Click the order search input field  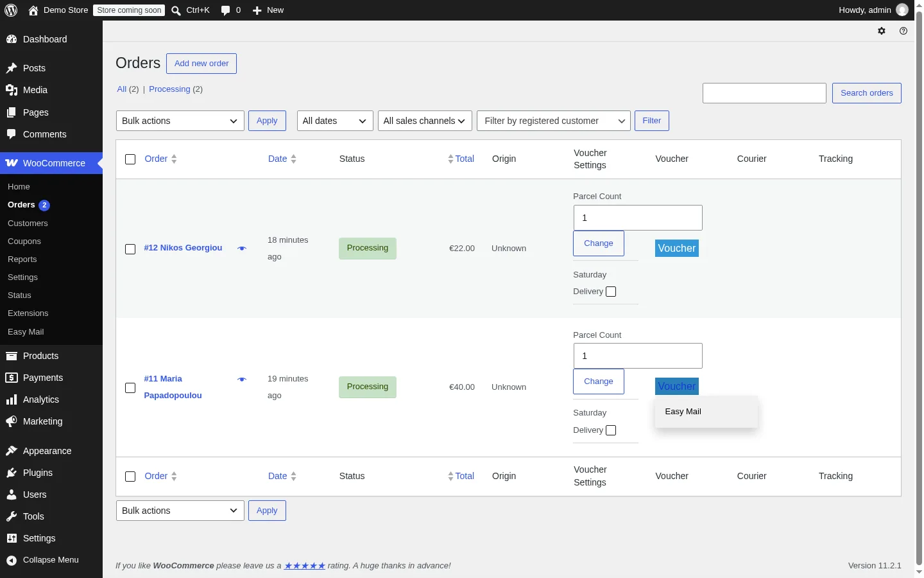click(x=764, y=93)
